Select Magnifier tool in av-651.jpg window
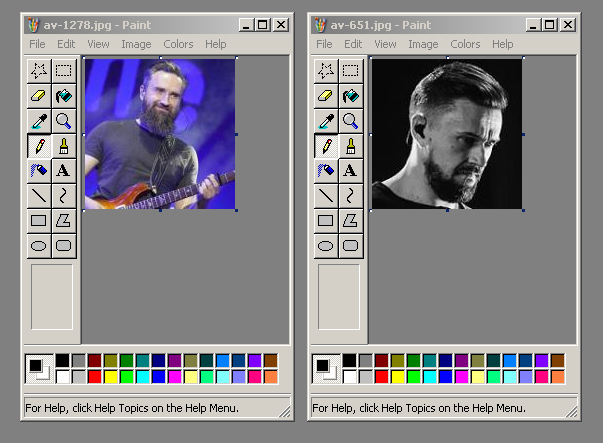Image resolution: width=603 pixels, height=443 pixels. click(351, 121)
